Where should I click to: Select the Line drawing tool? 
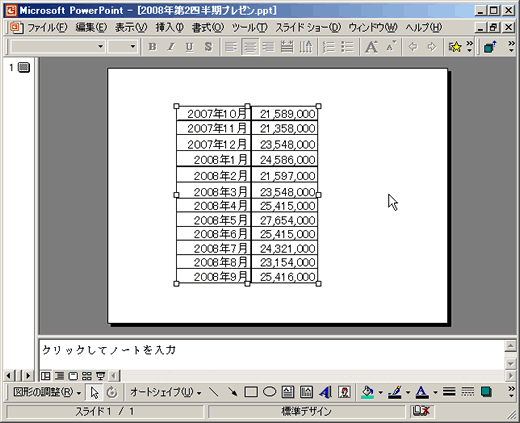point(213,392)
